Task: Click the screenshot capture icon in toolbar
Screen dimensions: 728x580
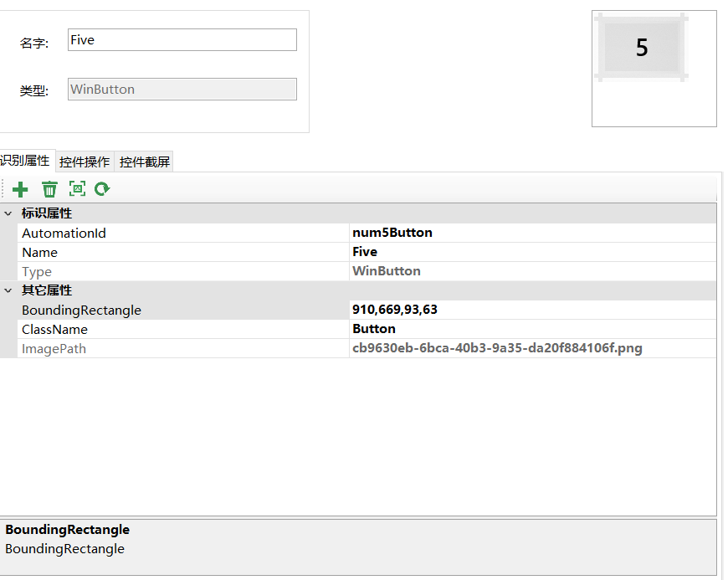Action: point(77,189)
